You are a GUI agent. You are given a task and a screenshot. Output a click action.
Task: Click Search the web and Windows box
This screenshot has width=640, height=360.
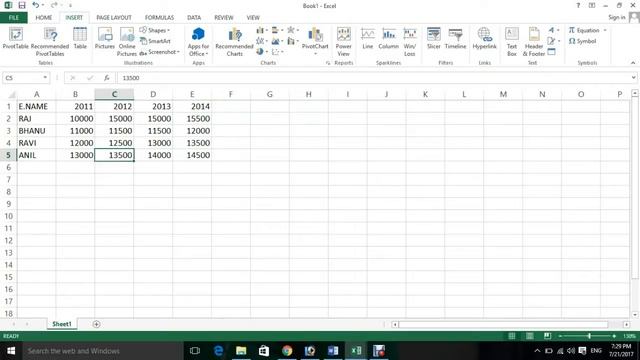pyautogui.click(x=102, y=351)
